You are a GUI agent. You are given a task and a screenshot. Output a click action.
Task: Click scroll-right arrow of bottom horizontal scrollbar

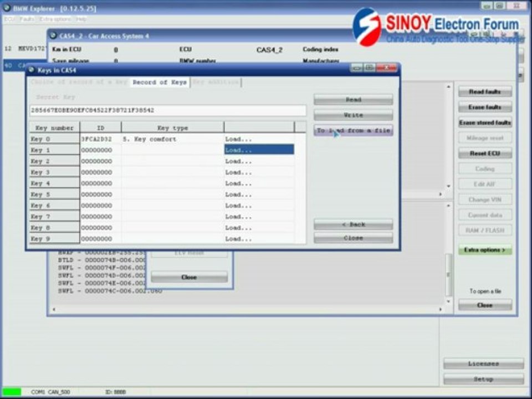click(441, 309)
